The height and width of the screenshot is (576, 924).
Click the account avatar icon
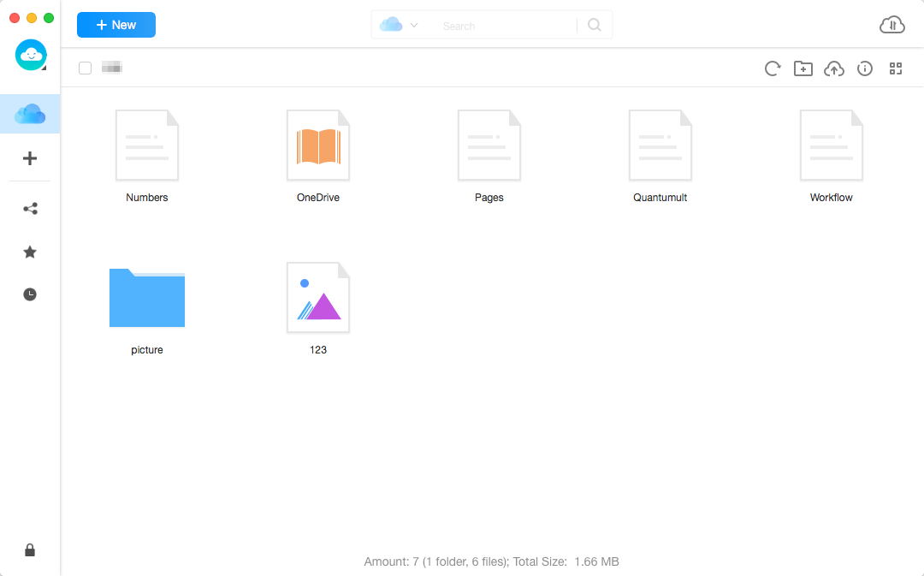click(x=31, y=55)
